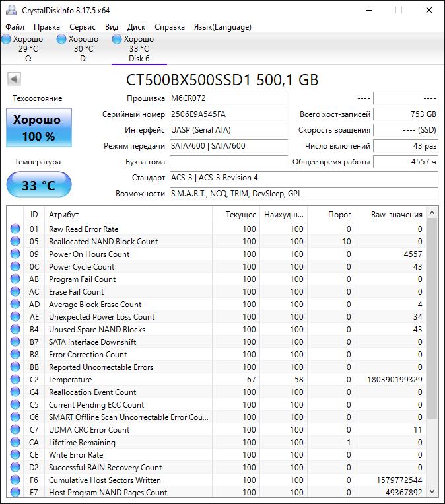Click the Temperature raw value 180390199329
The height and width of the screenshot is (504, 445).
[x=395, y=380]
